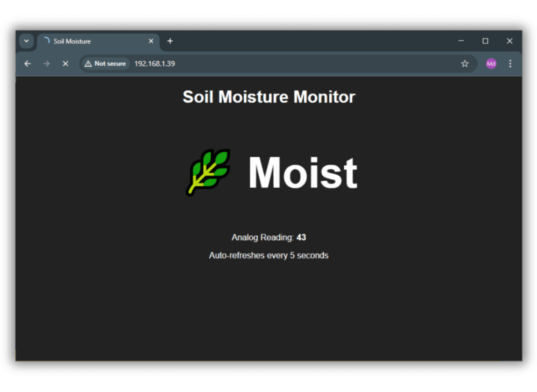Stop the page loading with the X icon
The width and height of the screenshot is (537, 392).
click(65, 64)
